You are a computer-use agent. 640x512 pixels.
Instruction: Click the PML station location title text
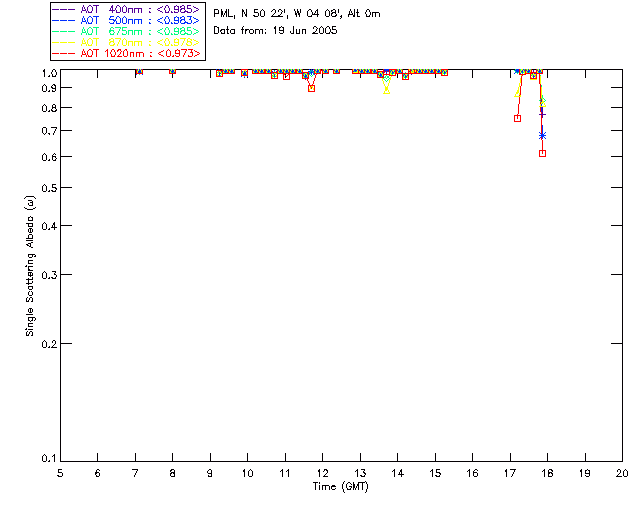pos(297,13)
